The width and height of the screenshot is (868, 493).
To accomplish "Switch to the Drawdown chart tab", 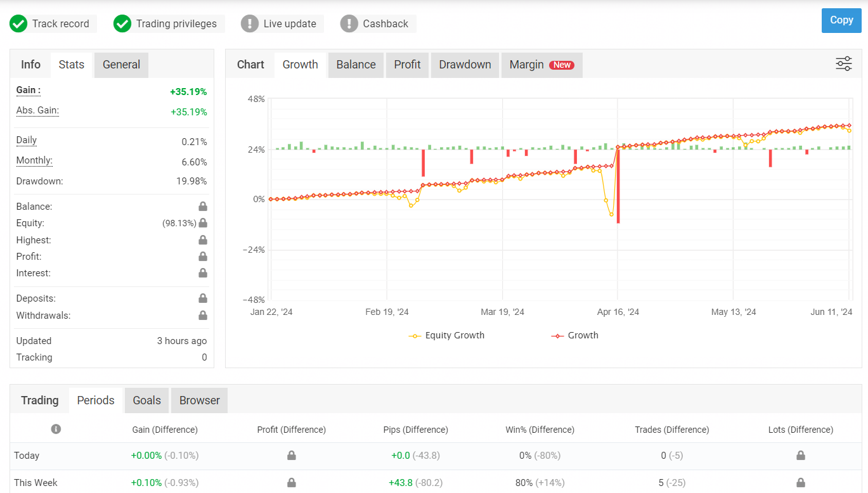I will (x=465, y=65).
